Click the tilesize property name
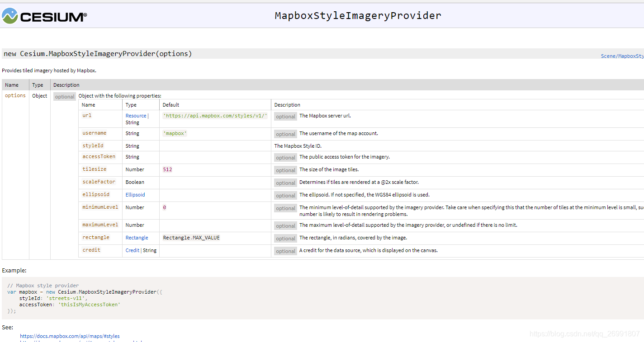Screen dimensions: 644x342 click(94, 169)
